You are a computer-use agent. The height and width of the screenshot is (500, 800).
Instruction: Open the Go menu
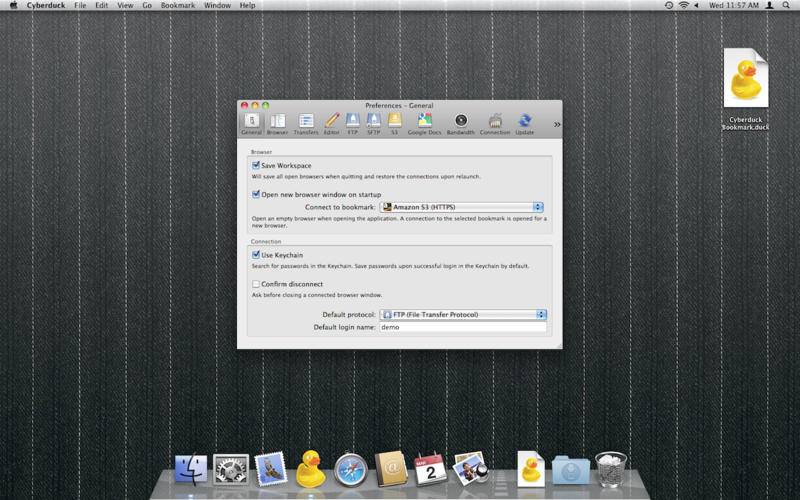[147, 5]
